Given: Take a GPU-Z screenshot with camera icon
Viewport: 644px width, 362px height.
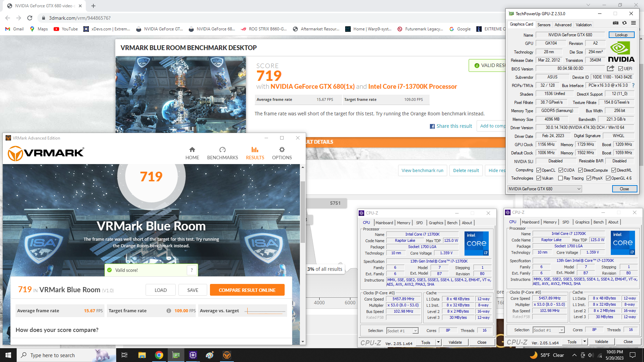Looking at the screenshot, I should coord(616,23).
